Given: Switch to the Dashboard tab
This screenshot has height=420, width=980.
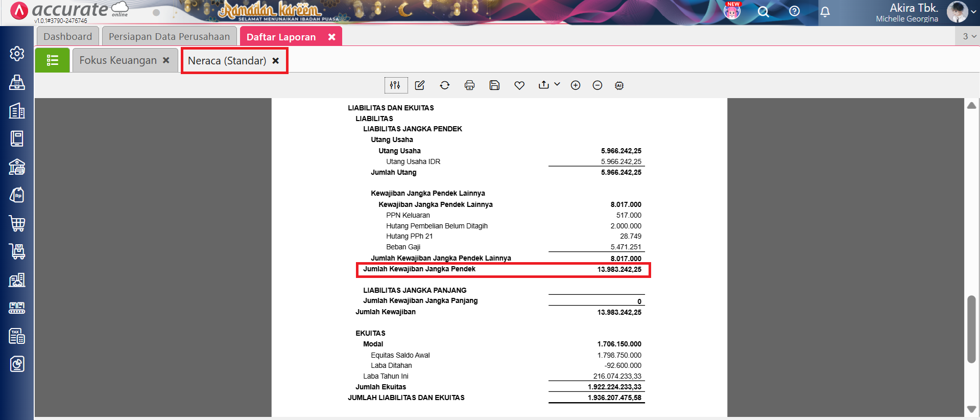Looking at the screenshot, I should click(x=67, y=37).
